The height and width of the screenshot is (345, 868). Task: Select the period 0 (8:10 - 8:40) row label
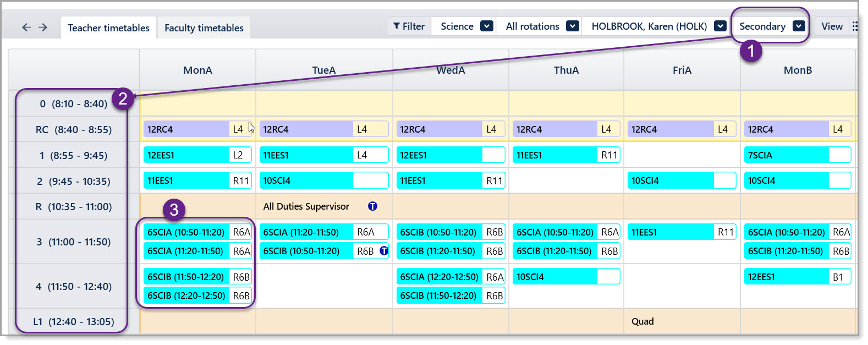pos(74,104)
